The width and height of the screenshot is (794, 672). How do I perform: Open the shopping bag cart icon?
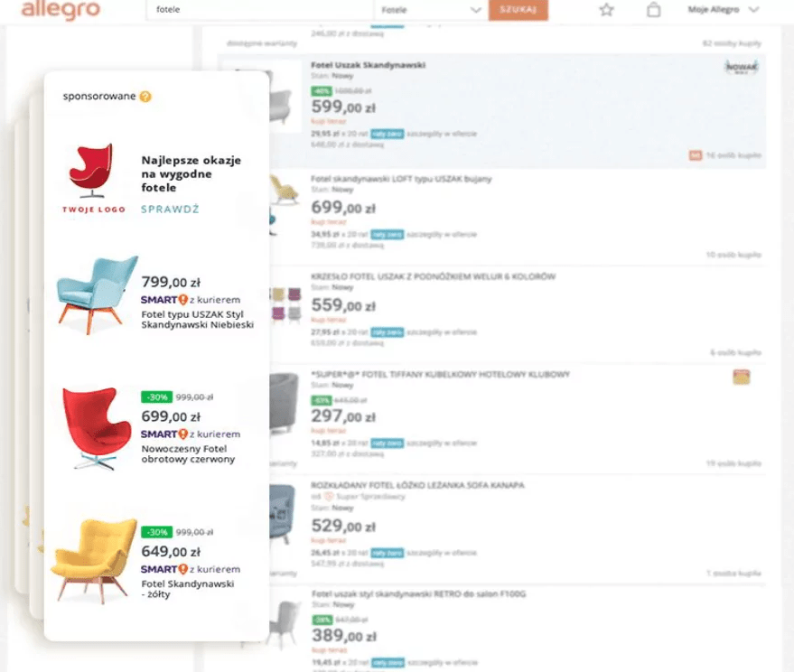click(653, 10)
